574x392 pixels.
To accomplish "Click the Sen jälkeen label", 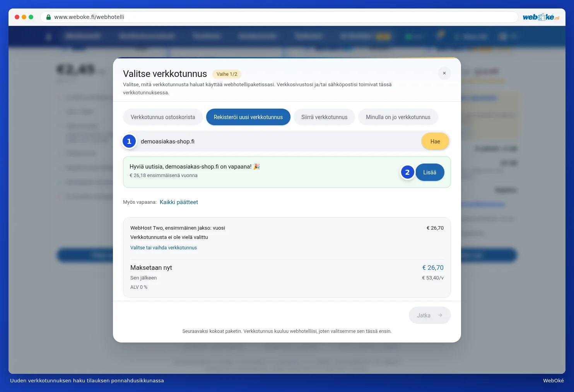I will [143, 278].
